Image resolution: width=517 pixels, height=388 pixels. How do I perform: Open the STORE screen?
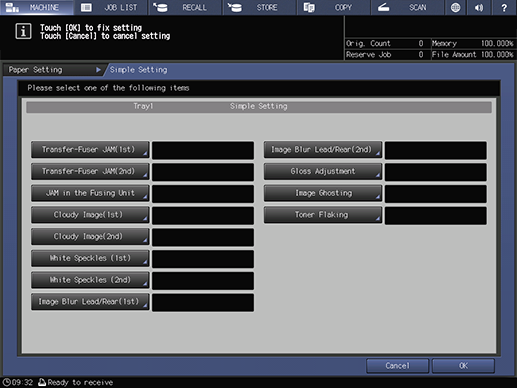259,7
